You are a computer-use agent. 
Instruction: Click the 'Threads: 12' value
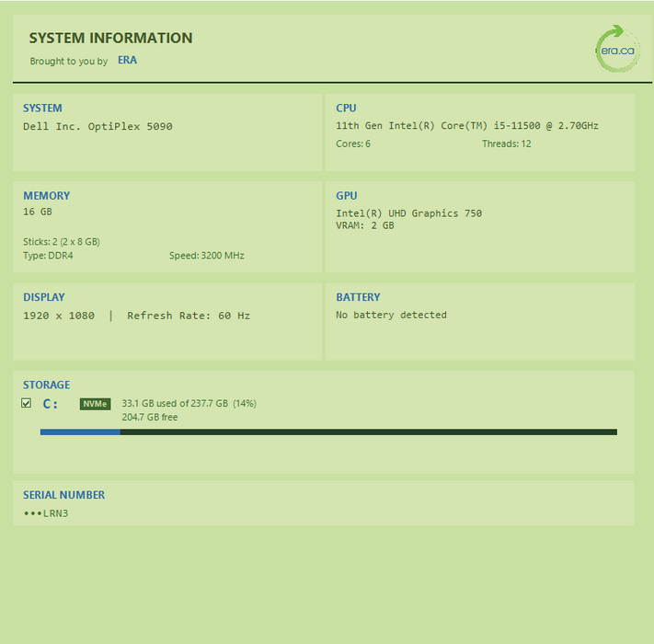[507, 144]
